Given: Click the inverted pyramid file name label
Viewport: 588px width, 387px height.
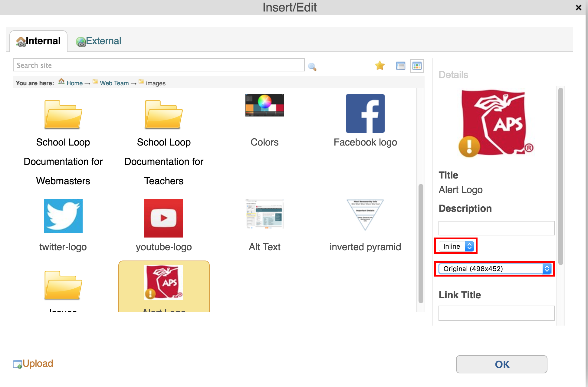Looking at the screenshot, I should point(365,247).
